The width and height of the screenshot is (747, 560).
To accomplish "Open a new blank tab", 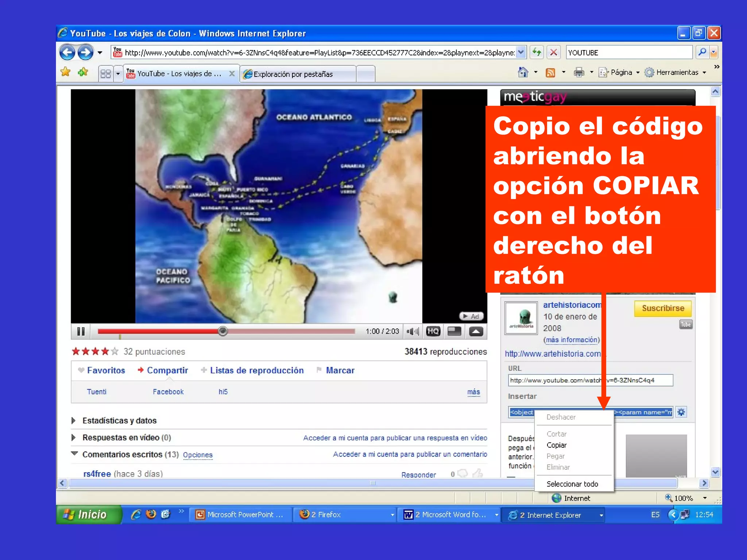I will pos(365,74).
